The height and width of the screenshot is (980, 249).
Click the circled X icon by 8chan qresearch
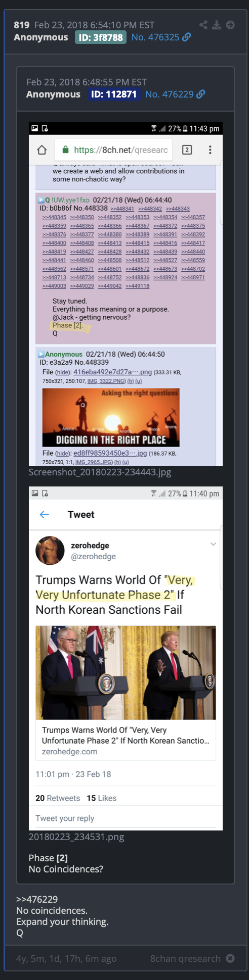(230, 958)
